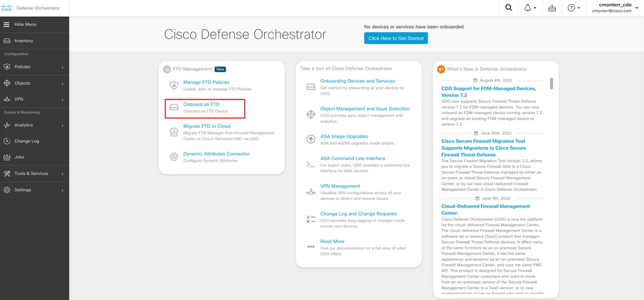Open the VPN Management link
The width and height of the screenshot is (644, 300).
(340, 186)
